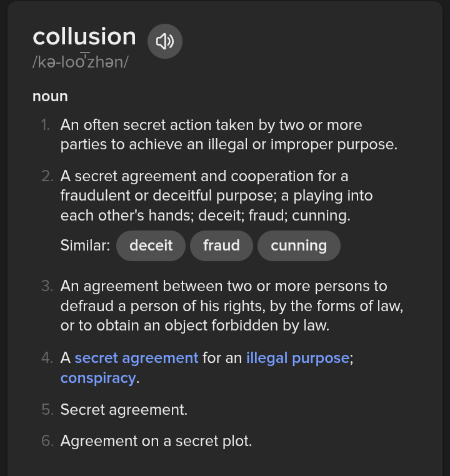Click the first definition about secret action
The width and height of the screenshot is (450, 476).
coord(229,135)
